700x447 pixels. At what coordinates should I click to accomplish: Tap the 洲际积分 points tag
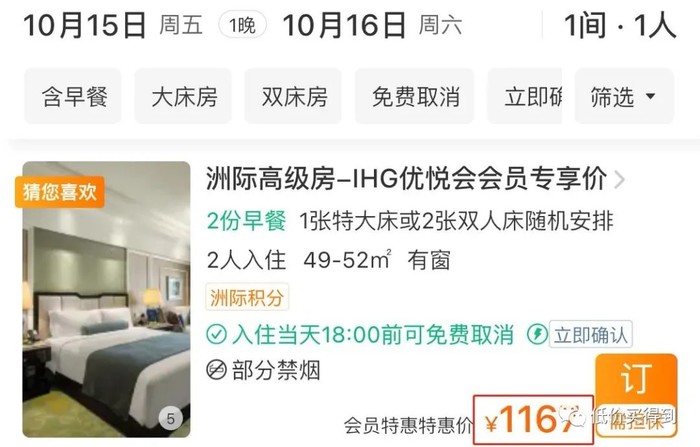click(247, 297)
